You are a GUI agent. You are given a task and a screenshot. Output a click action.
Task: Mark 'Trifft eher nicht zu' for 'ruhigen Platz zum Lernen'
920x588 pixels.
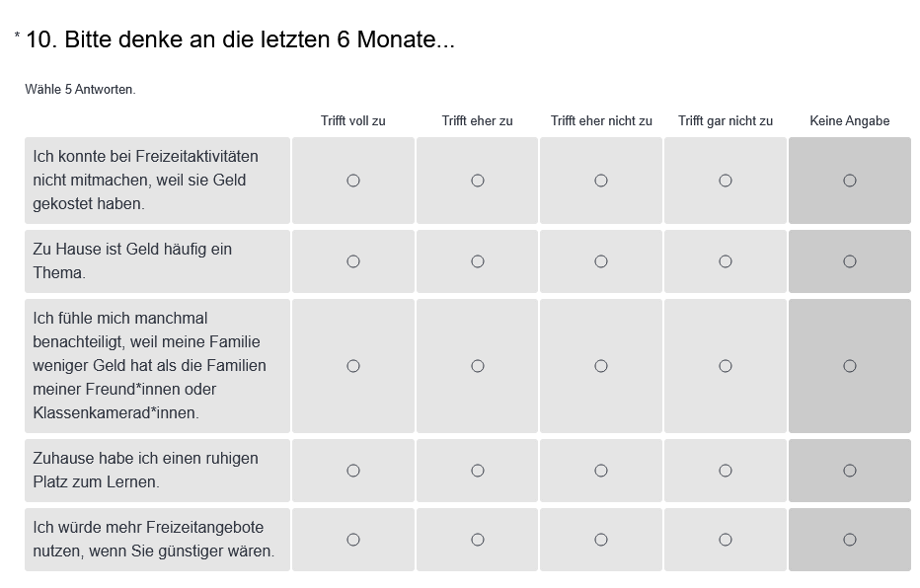point(601,471)
